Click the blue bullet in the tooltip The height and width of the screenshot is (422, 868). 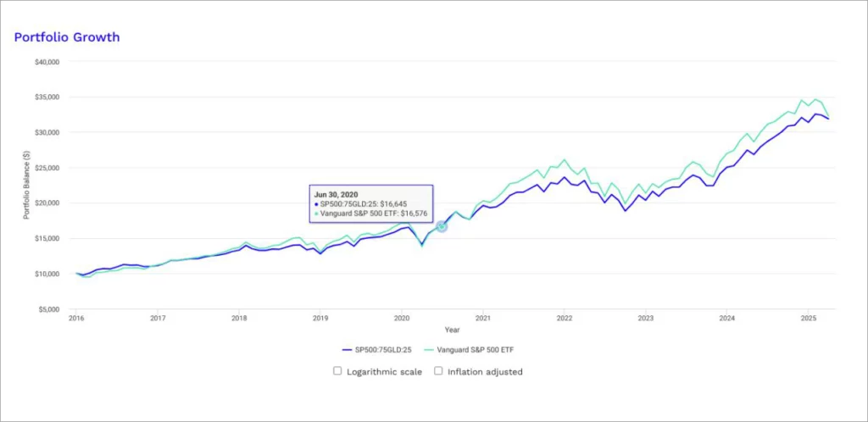click(x=317, y=204)
